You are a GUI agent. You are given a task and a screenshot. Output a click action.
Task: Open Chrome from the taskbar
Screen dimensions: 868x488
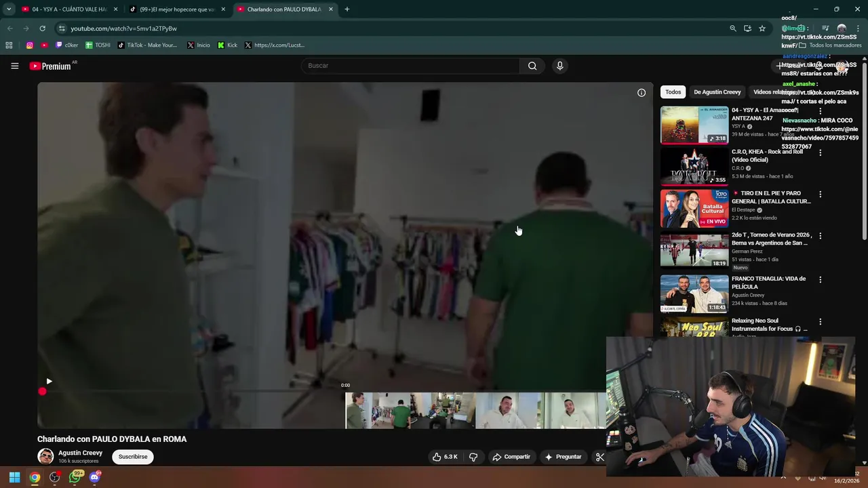35,477
